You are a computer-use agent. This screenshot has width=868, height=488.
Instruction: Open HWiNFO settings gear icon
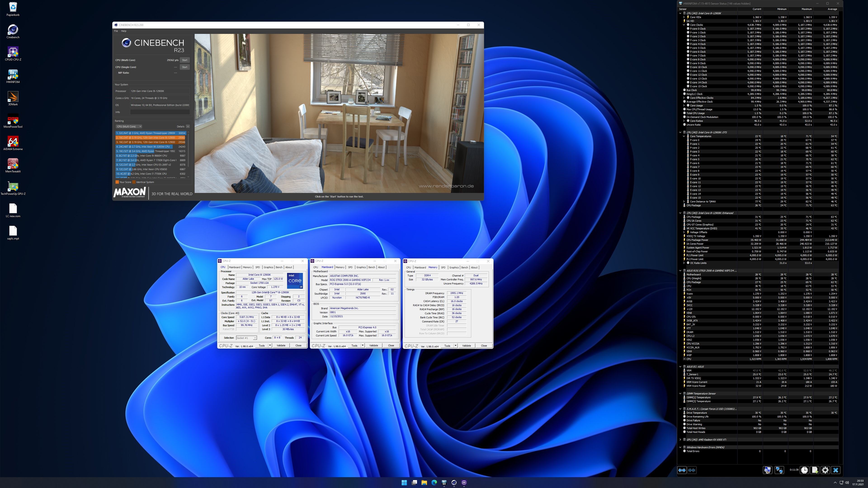coord(825,470)
